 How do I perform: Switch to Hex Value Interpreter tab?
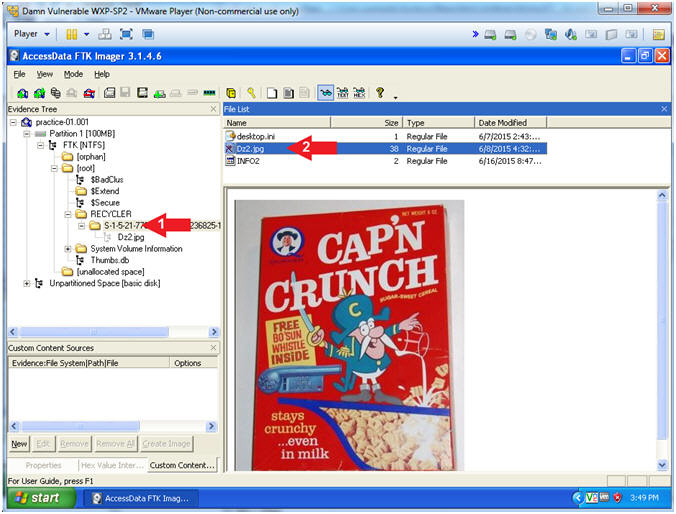[112, 465]
